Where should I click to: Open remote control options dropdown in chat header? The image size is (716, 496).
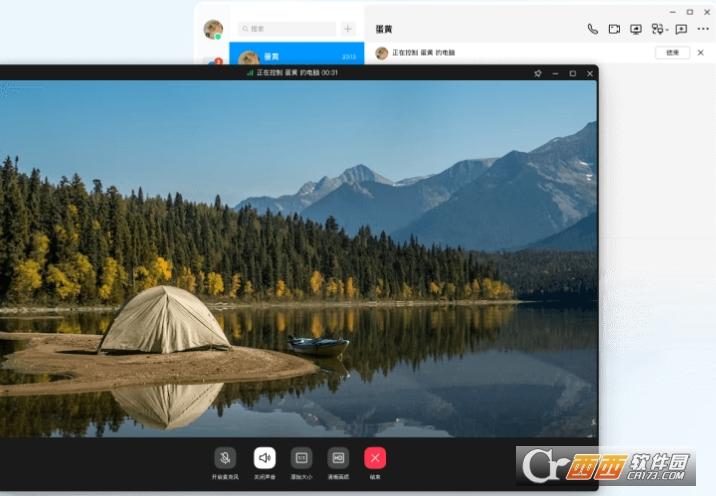658,29
